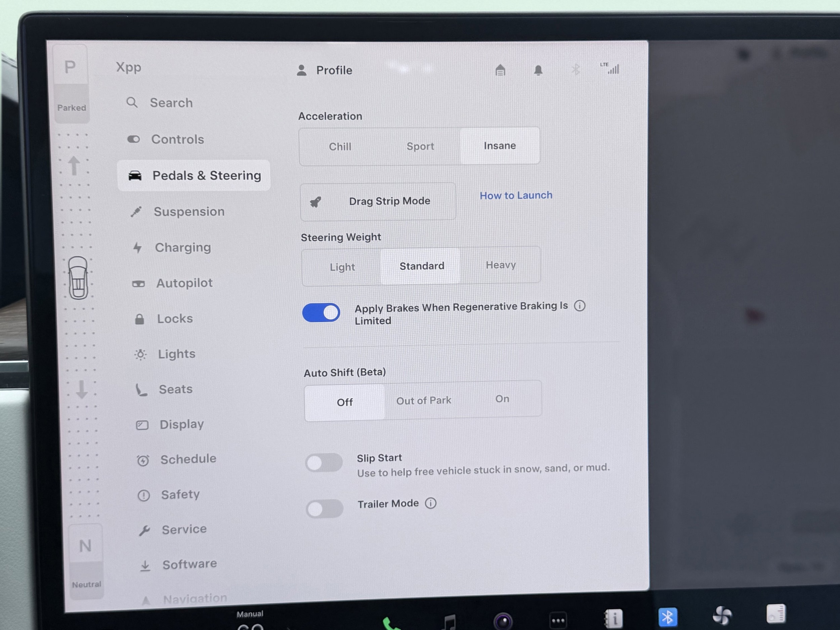Click the Search settings field
The width and height of the screenshot is (840, 630).
pyautogui.click(x=171, y=103)
